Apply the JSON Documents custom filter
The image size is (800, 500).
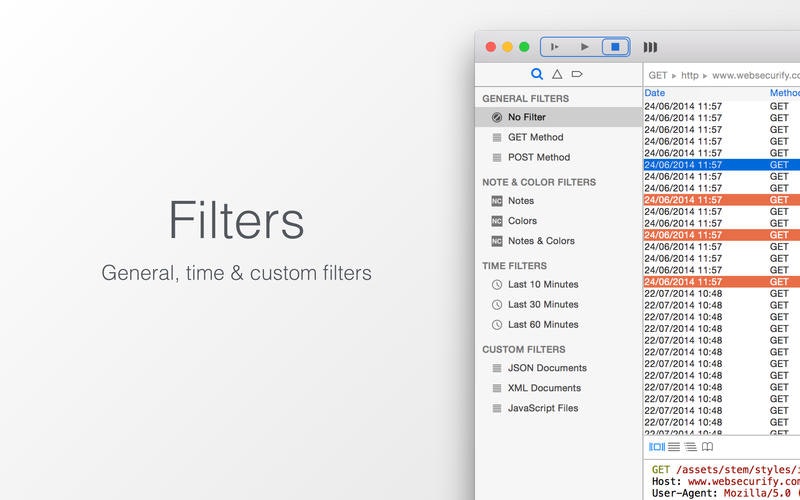tap(559, 368)
